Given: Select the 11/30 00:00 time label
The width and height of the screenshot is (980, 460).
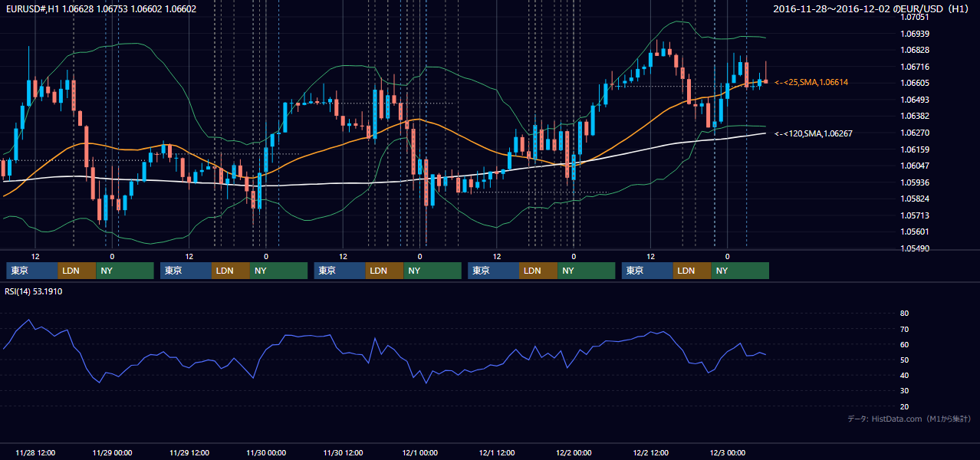Looking at the screenshot, I should (x=266, y=452).
